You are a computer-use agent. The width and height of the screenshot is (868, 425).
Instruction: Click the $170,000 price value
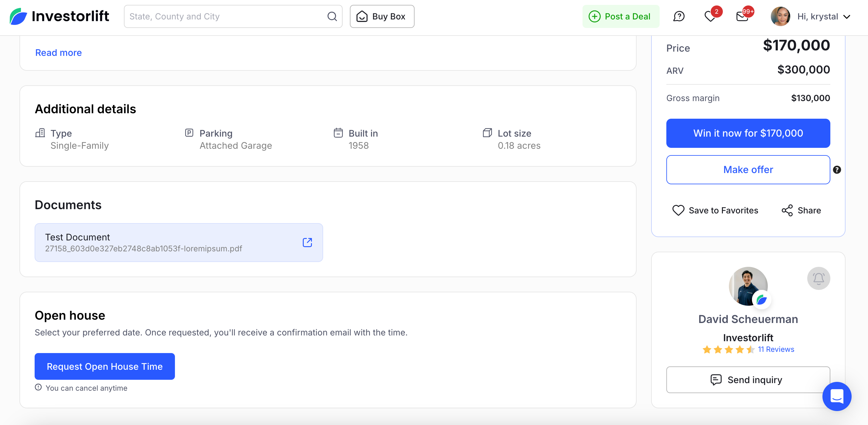coord(796,45)
